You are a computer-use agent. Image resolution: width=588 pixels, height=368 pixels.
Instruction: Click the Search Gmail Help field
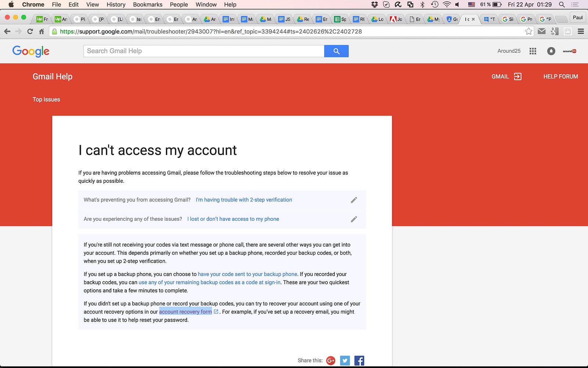pyautogui.click(x=204, y=51)
